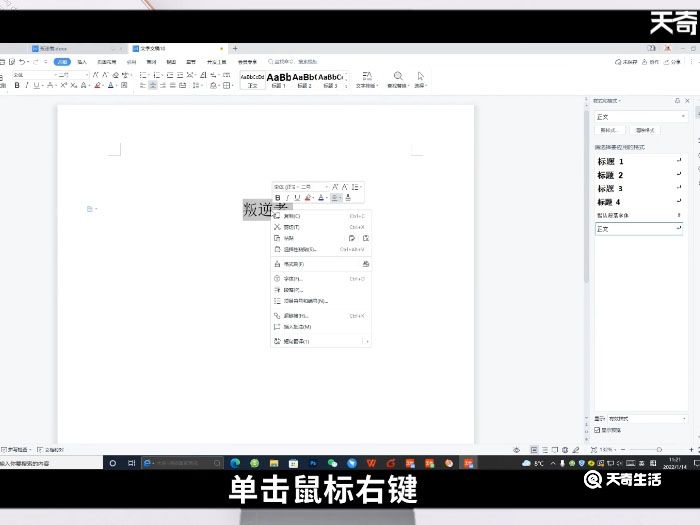
Task: Close the styles pane with the X
Action: [688, 101]
